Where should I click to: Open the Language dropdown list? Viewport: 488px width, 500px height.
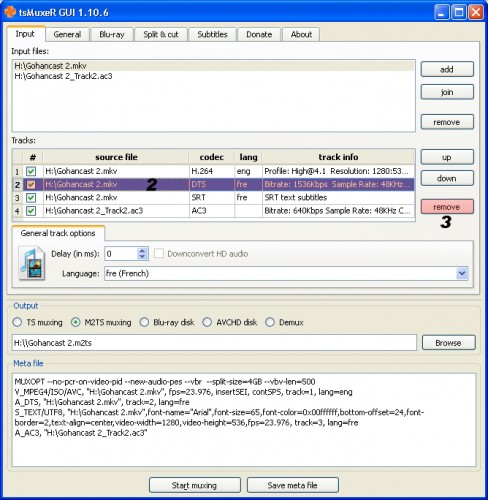click(x=462, y=274)
